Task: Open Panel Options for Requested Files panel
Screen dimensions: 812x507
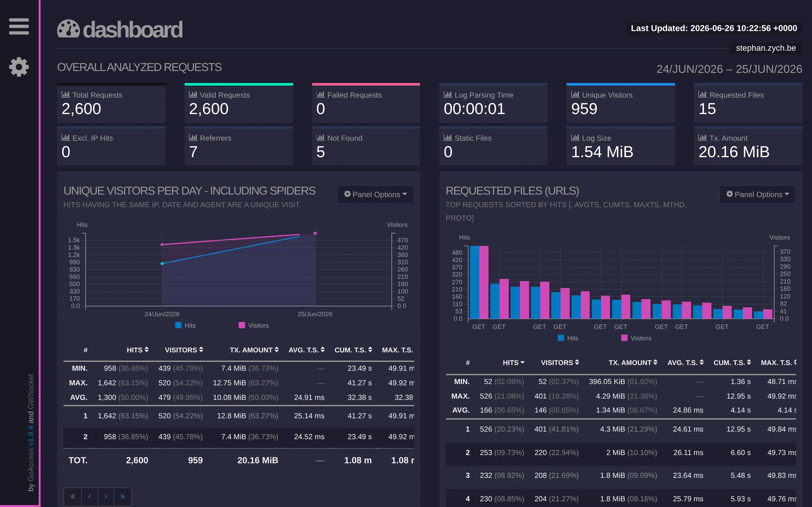Action: 757,195
